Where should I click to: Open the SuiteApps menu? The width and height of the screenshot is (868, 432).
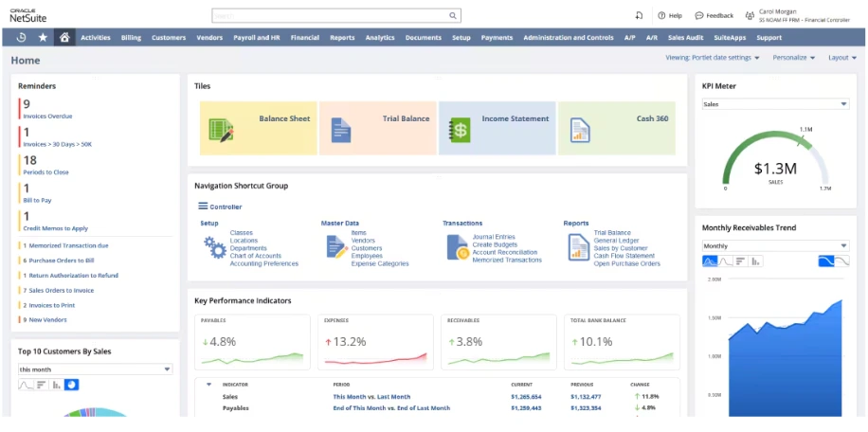730,38
